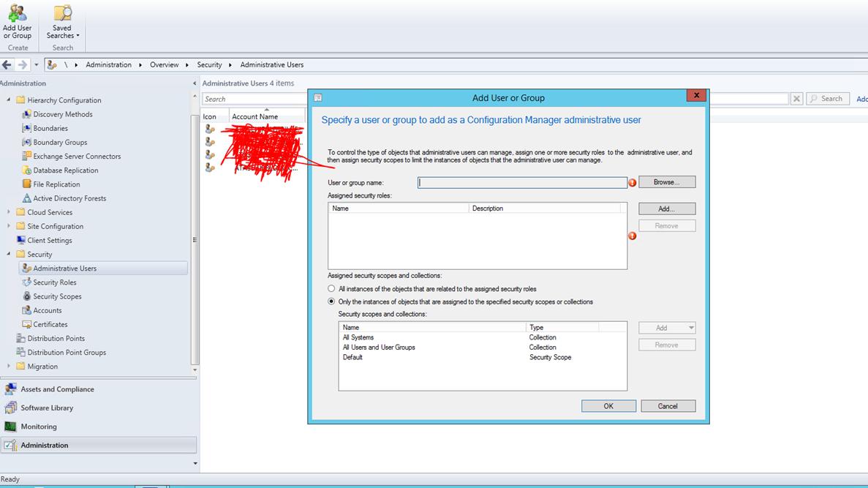Click the Certificates node icon
This screenshot has height=488, width=868.
point(26,325)
